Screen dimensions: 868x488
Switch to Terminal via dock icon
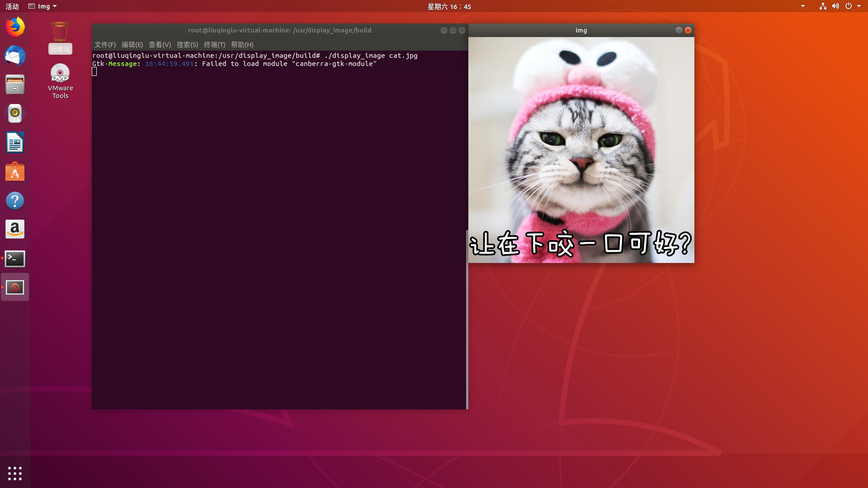[15, 258]
